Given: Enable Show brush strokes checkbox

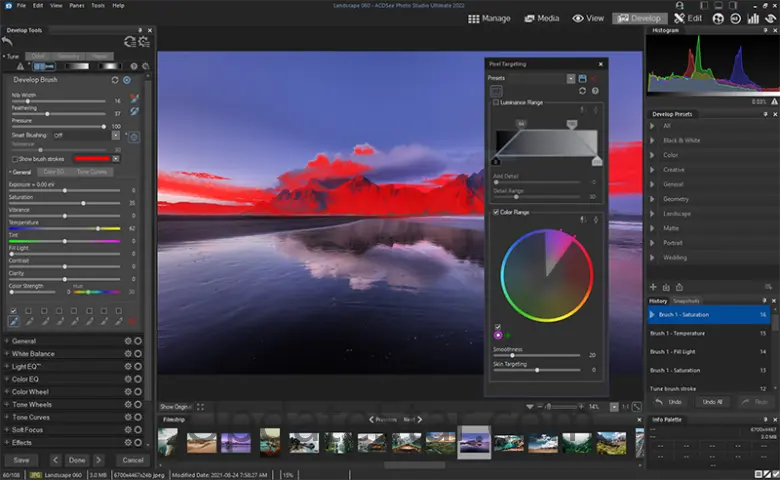Looking at the screenshot, I should click(x=14, y=158).
